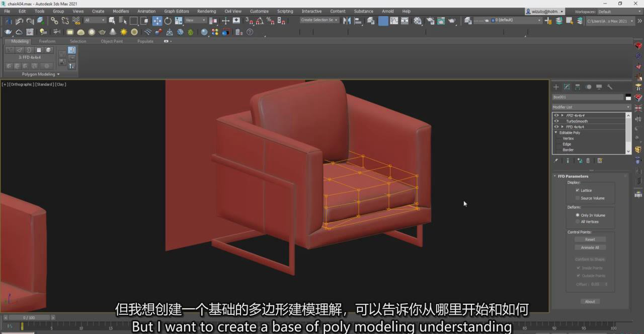The height and width of the screenshot is (334, 644).
Task: Open the Material Editor icon
Action: 418,21
